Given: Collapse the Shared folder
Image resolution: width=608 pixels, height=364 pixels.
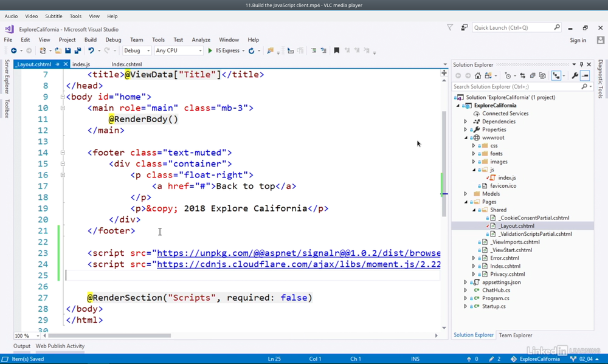Looking at the screenshot, I should pos(474,210).
